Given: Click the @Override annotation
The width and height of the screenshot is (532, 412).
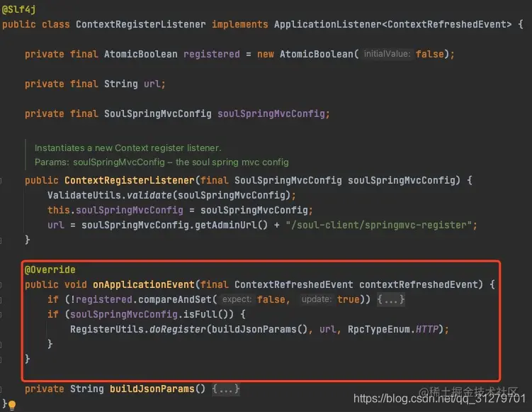Looking at the screenshot, I should (50, 270).
